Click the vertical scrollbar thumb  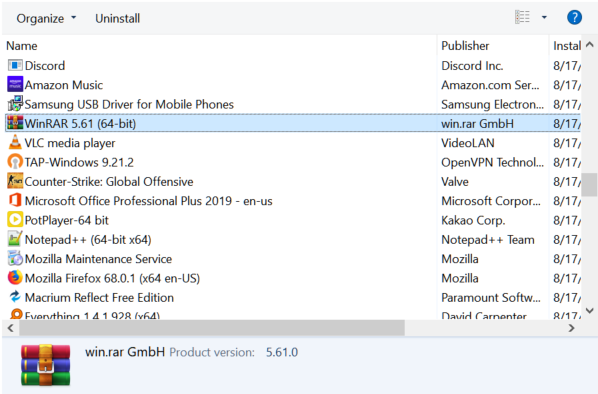pyautogui.click(x=590, y=185)
